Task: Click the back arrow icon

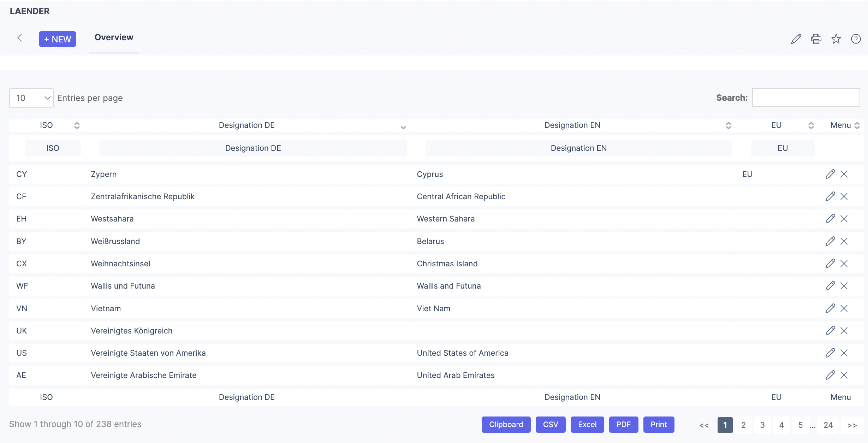Action: click(x=20, y=38)
